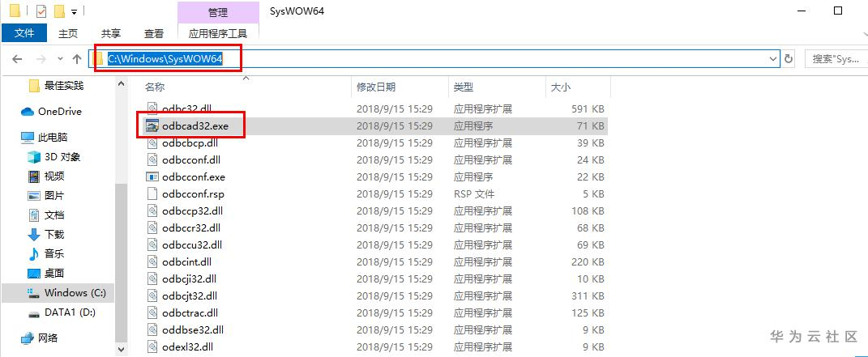Sort by the 修改日期 column header
This screenshot has width=868, height=357.
pos(376,87)
